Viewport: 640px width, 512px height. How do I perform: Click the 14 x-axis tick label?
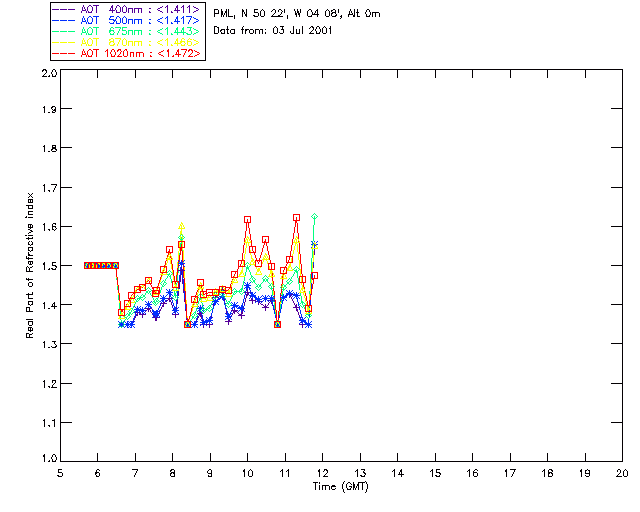(398, 473)
